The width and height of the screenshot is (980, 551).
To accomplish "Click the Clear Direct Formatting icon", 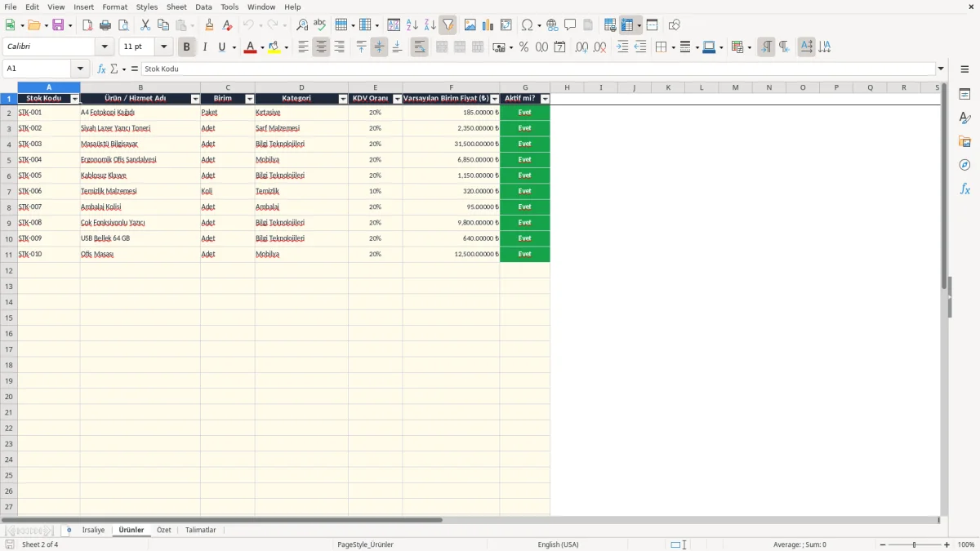I will click(227, 25).
